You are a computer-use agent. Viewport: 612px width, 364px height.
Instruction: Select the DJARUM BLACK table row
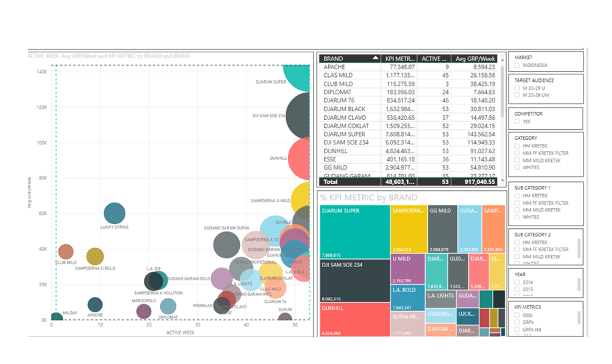pos(409,109)
